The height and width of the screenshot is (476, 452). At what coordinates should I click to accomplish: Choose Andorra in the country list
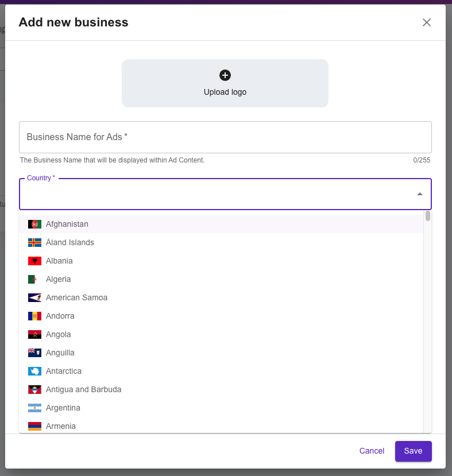click(221, 316)
